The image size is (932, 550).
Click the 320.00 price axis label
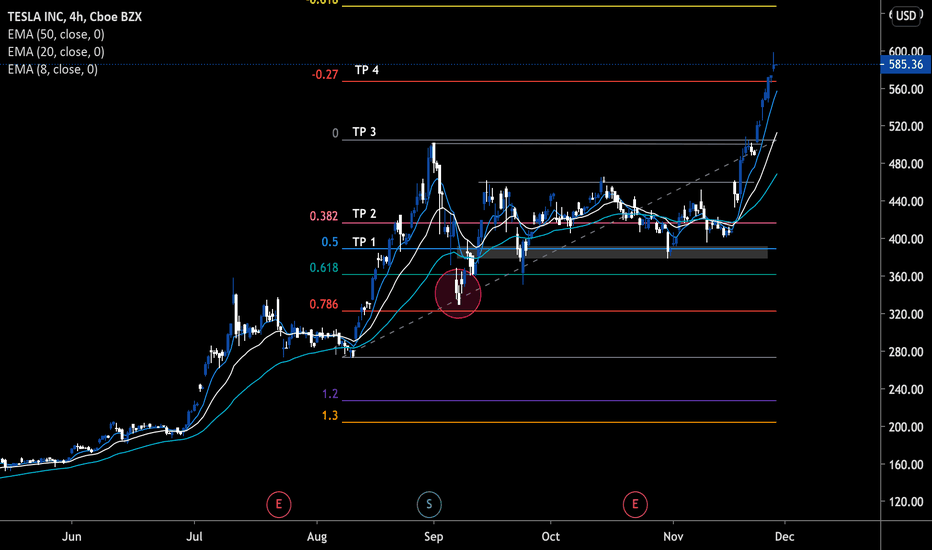905,315
